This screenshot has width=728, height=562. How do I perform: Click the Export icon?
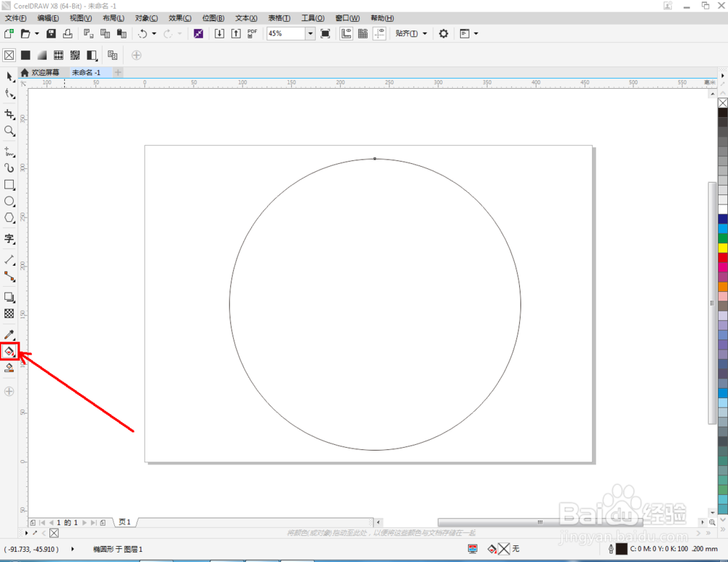pos(236,33)
